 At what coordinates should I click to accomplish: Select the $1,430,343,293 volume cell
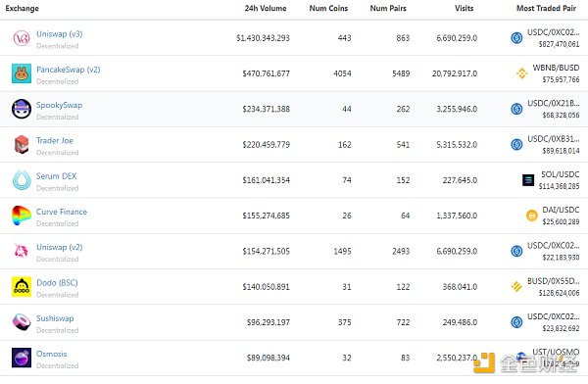[x=263, y=38]
